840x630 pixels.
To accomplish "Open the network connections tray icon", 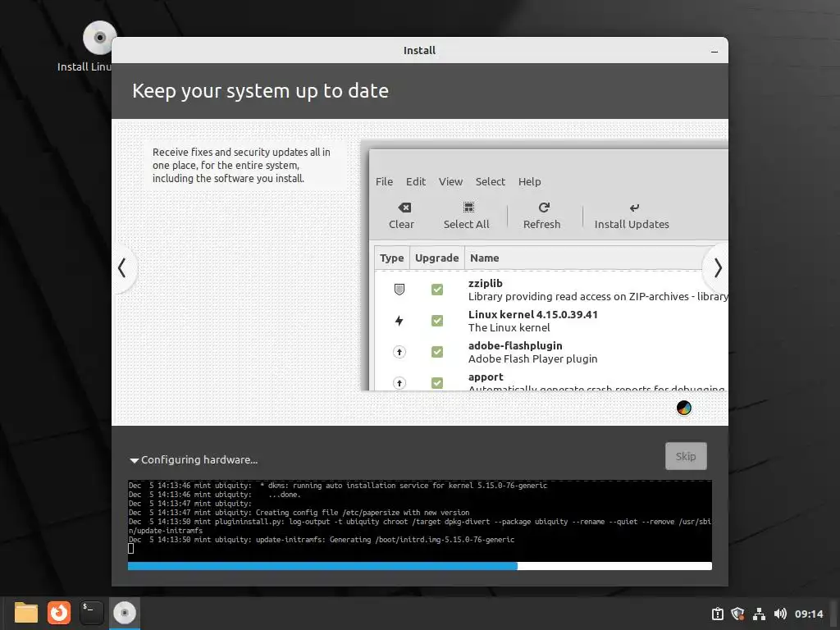I will click(x=759, y=614).
